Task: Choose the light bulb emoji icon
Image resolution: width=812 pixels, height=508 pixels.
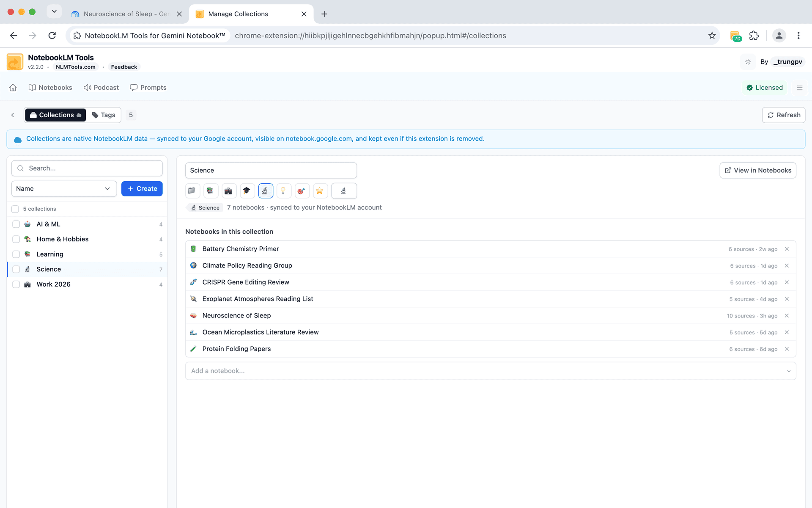Action: [x=283, y=191]
